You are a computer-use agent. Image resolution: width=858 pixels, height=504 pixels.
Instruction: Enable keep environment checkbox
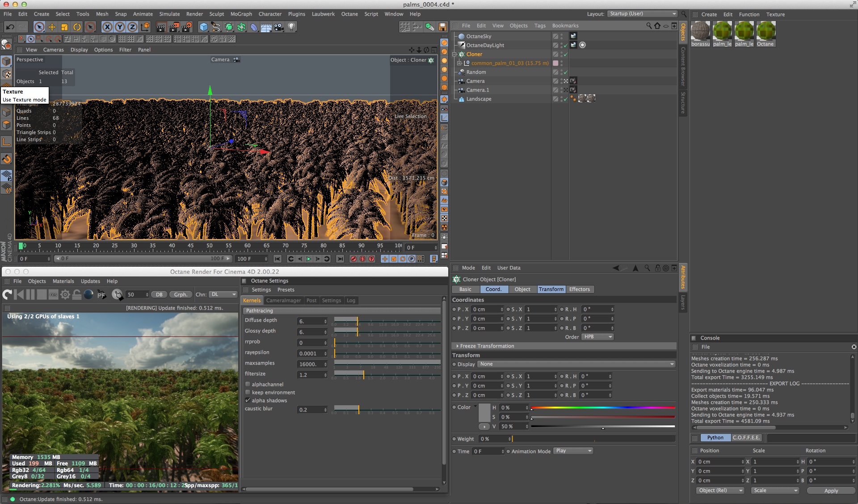248,392
